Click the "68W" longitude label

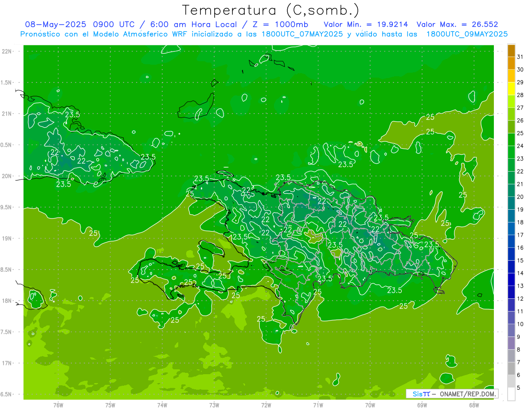(x=474, y=405)
